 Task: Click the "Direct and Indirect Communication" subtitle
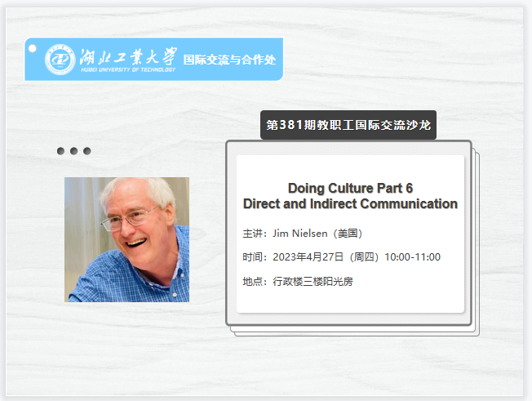pos(350,203)
